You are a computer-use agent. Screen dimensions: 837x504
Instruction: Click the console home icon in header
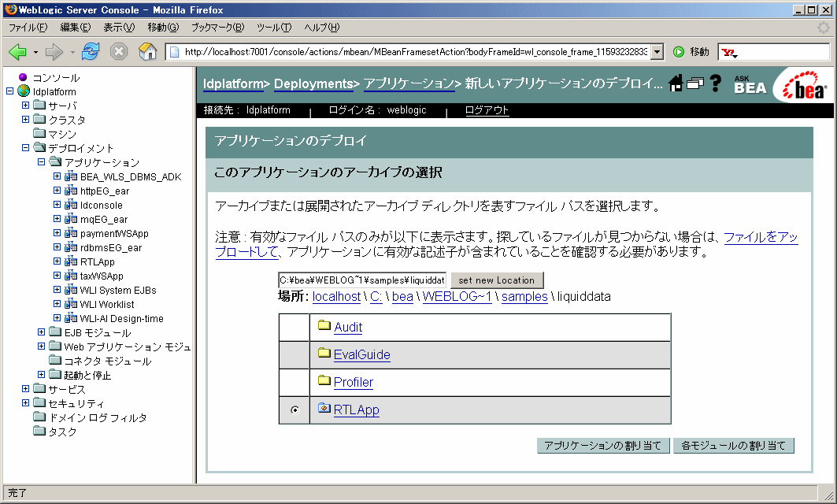click(676, 83)
